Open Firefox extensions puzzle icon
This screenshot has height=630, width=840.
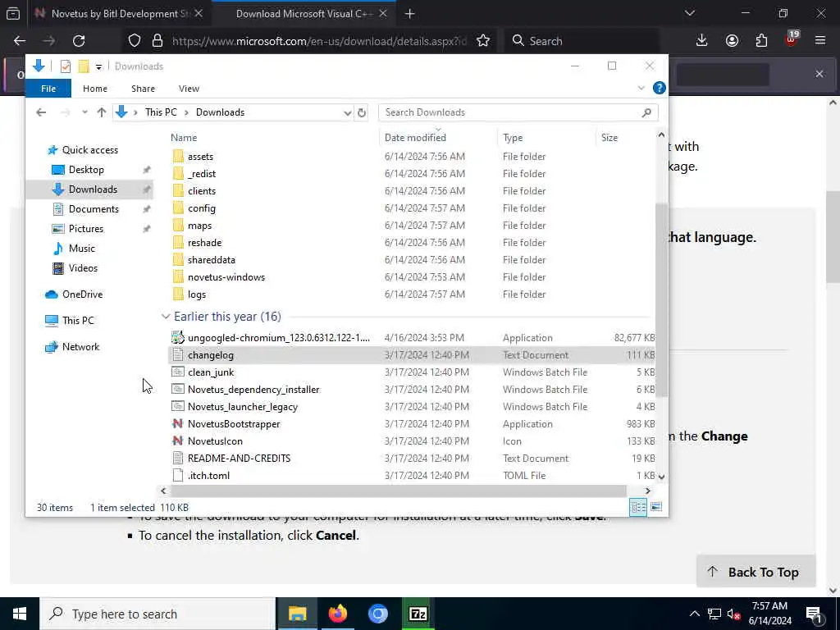pyautogui.click(x=761, y=41)
